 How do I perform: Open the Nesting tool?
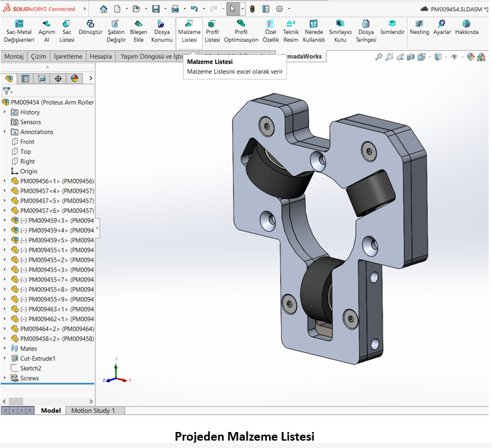419,27
